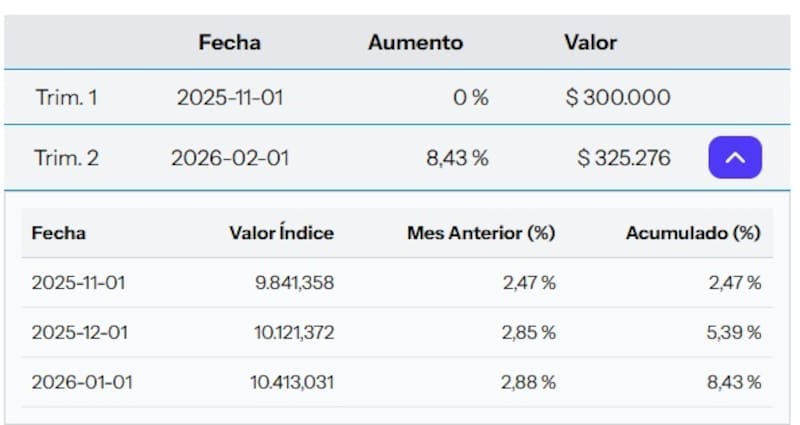Click the Acumulado (%) column header
This screenshot has width=800, height=425.
pyautogui.click(x=693, y=233)
